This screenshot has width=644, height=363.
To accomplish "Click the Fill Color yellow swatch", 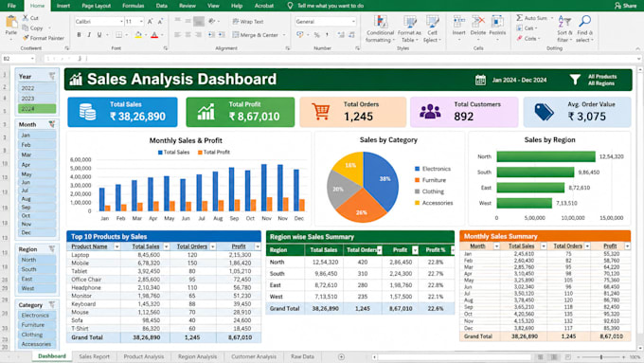I will [x=138, y=35].
